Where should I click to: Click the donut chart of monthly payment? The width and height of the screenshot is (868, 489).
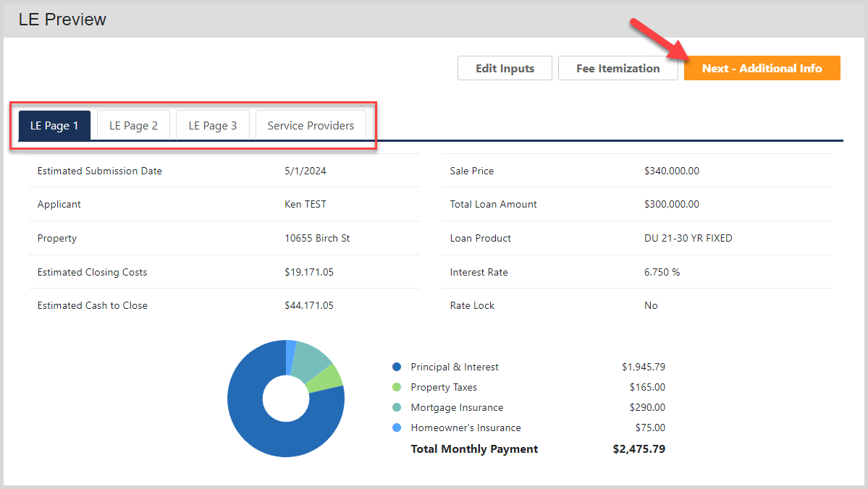(286, 399)
